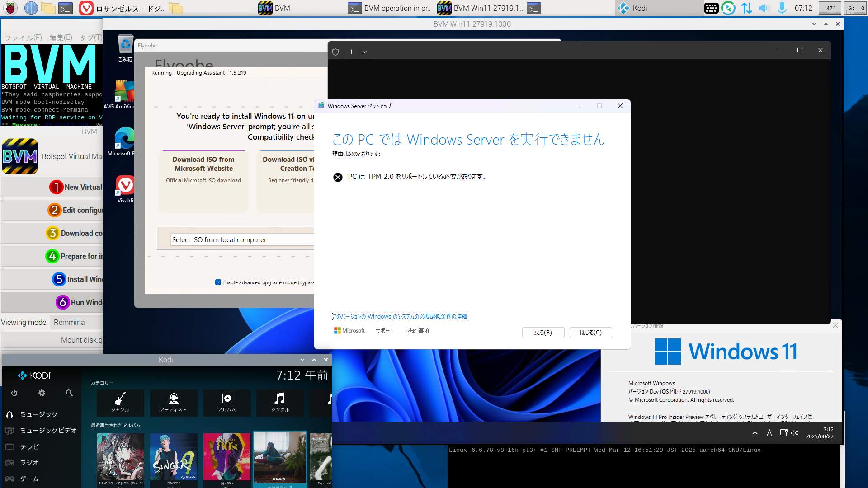Switch to the BVM Win11 27919.1.. task
The width and height of the screenshot is (868, 488).
[x=480, y=8]
